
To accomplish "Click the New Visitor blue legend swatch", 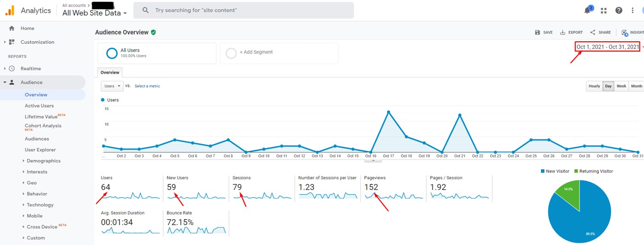I will tap(542, 171).
